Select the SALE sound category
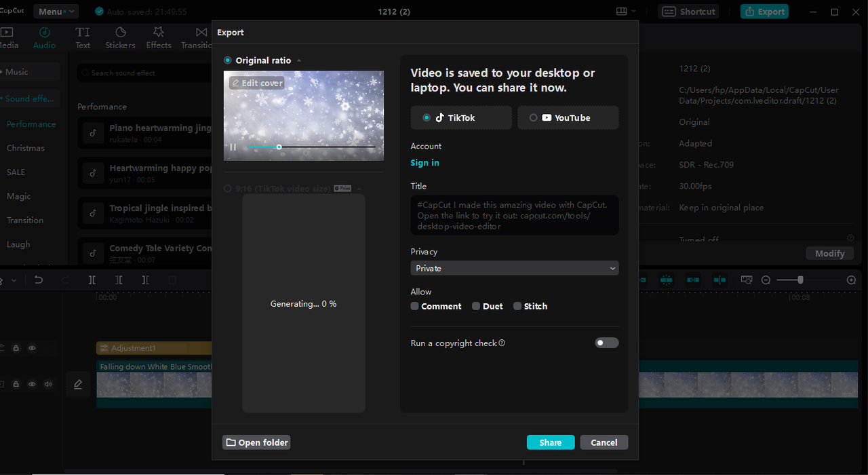This screenshot has height=475, width=868. click(16, 172)
